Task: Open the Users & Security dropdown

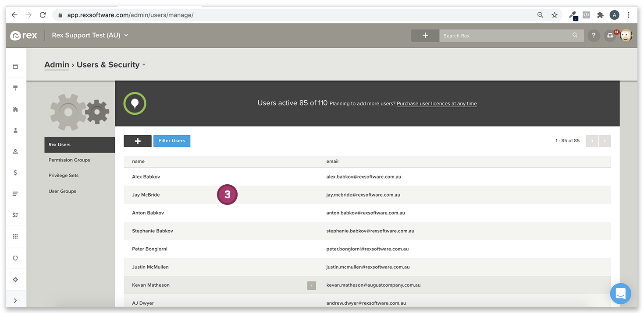Action: tap(111, 65)
